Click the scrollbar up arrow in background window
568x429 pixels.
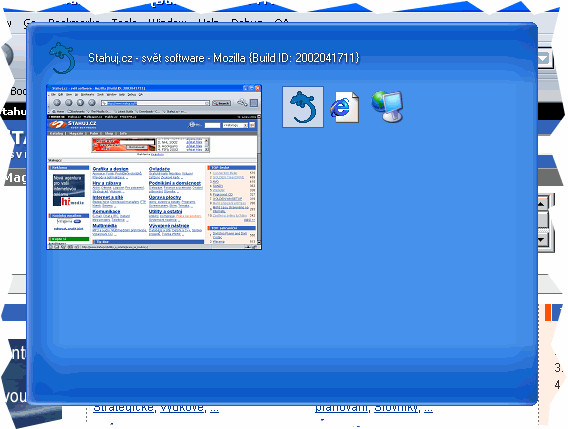(x=543, y=203)
